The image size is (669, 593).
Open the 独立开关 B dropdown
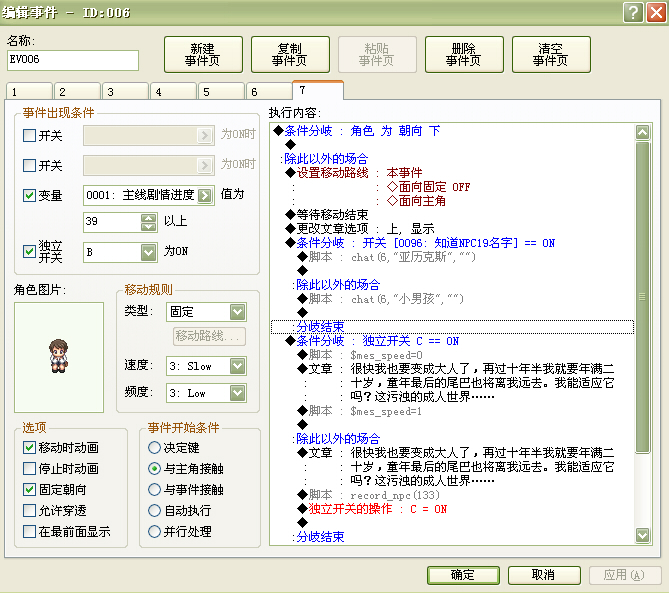[x=148, y=252]
